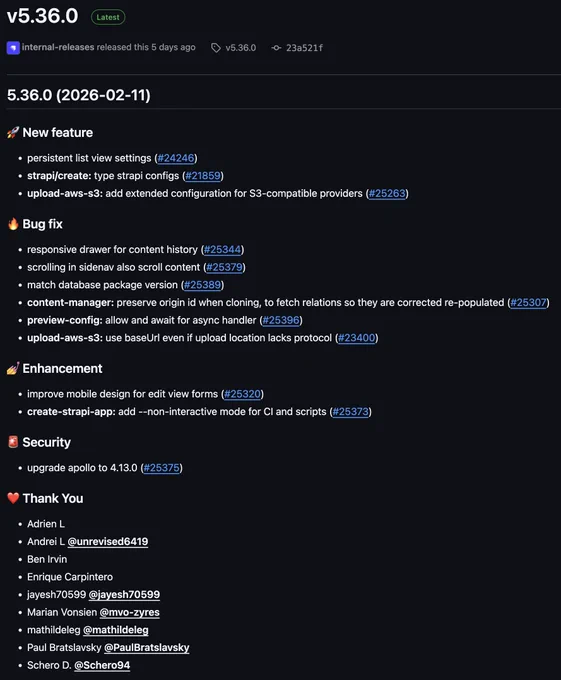This screenshot has width=561, height=680.
Task: Visit the @mvo-zyres profile
Action: point(130,612)
